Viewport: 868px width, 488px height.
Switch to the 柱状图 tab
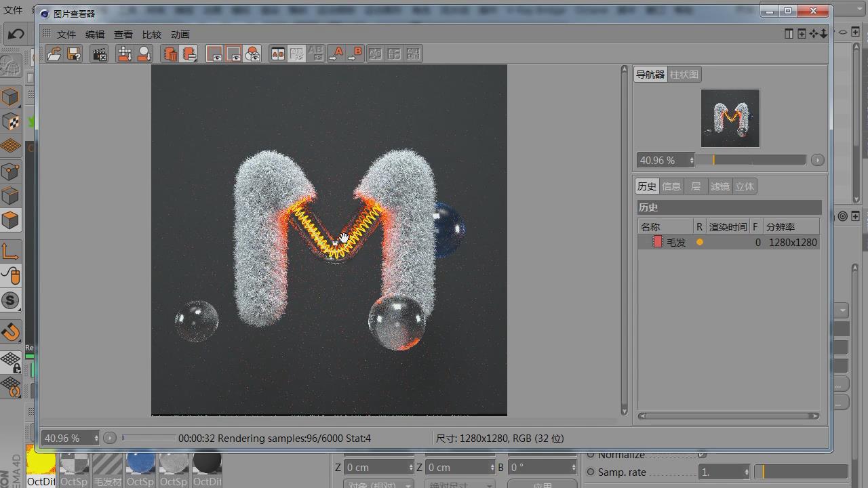point(684,75)
